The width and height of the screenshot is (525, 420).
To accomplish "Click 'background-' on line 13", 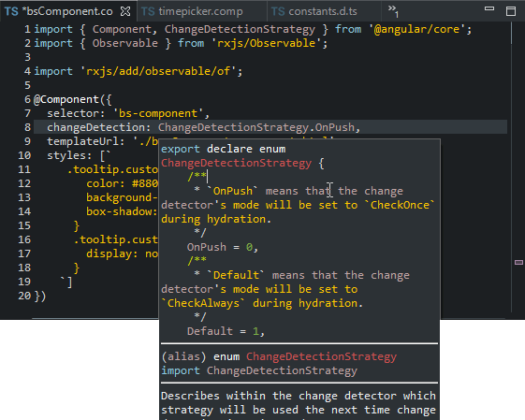I will (x=122, y=197).
